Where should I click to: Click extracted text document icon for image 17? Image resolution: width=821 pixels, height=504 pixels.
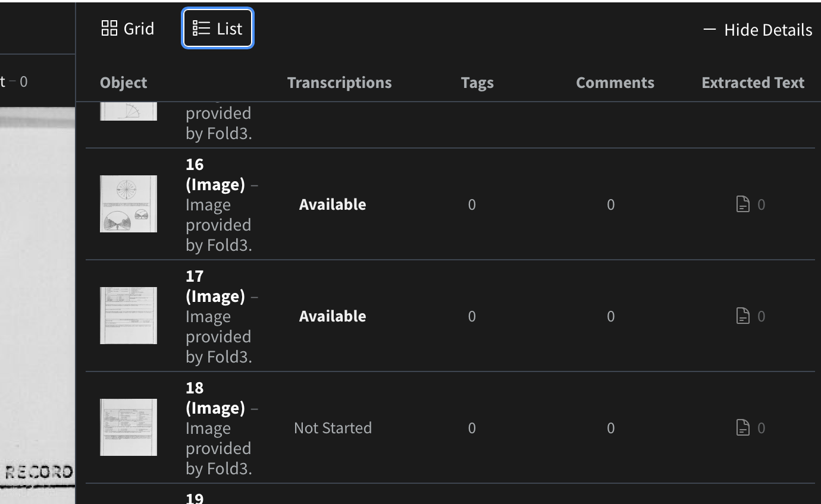point(743,316)
